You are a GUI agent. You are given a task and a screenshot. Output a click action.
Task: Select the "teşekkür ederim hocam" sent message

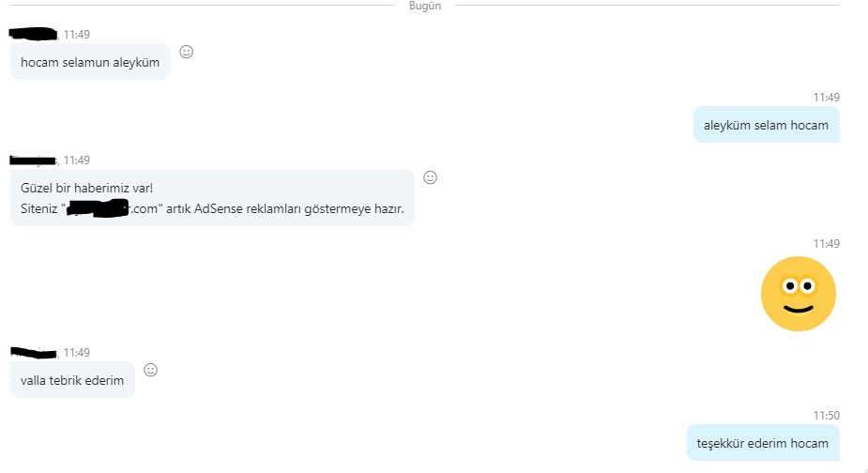point(762,443)
